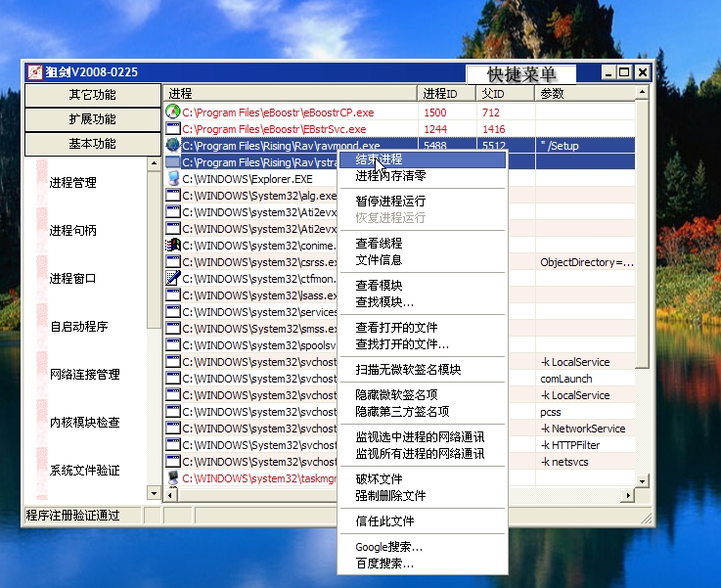This screenshot has height=588, width=721.
Task: Open 系统文件验证 in the sidebar
Action: pyautogui.click(x=84, y=471)
